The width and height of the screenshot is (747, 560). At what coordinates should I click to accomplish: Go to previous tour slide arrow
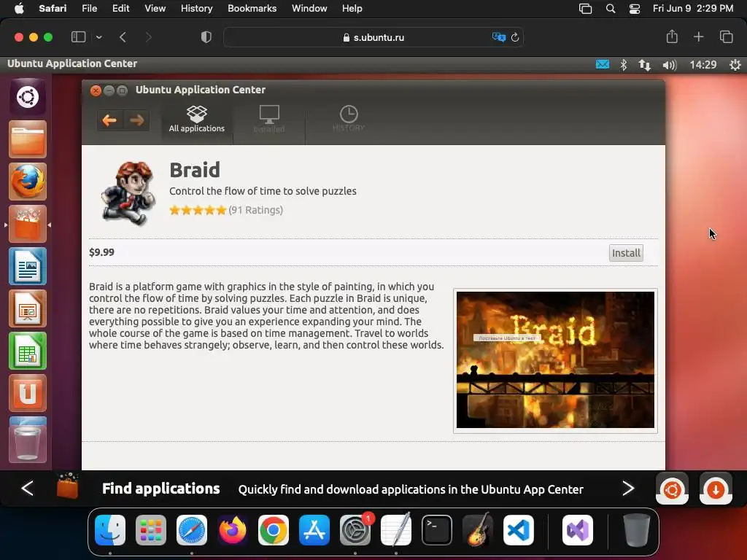pyautogui.click(x=27, y=488)
